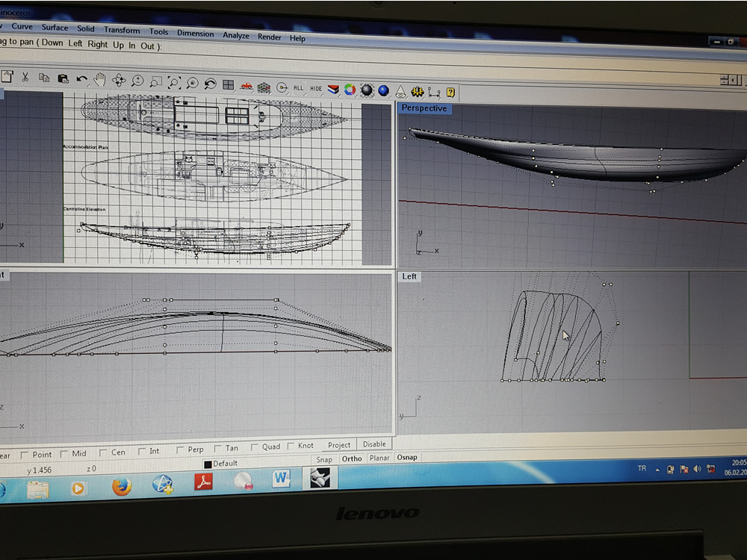
Task: Open the Curve menu
Action: point(22,26)
